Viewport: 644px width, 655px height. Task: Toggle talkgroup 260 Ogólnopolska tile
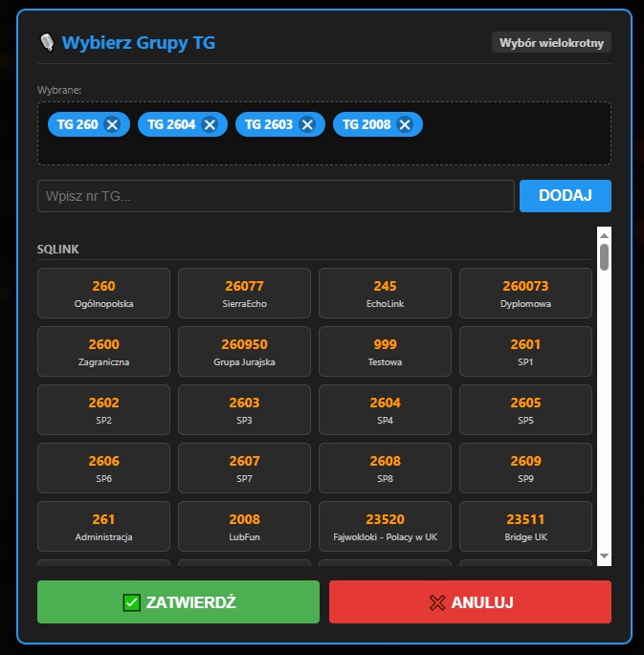point(103,294)
